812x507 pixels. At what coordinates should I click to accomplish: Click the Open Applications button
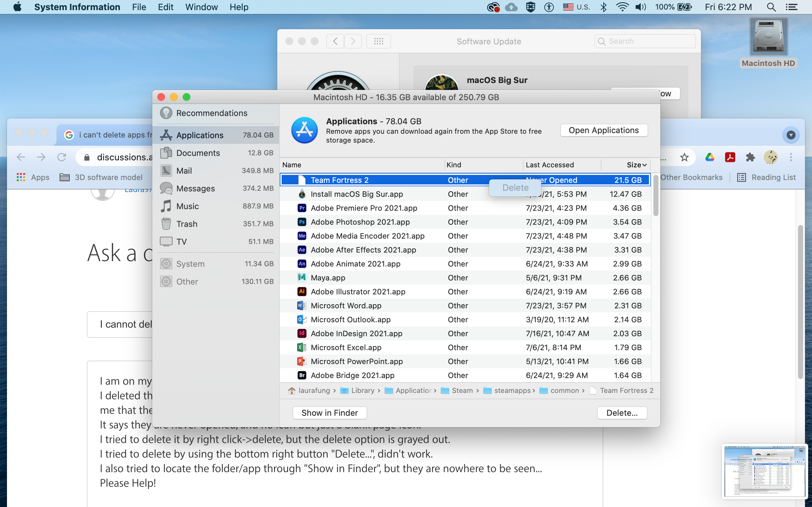(604, 130)
